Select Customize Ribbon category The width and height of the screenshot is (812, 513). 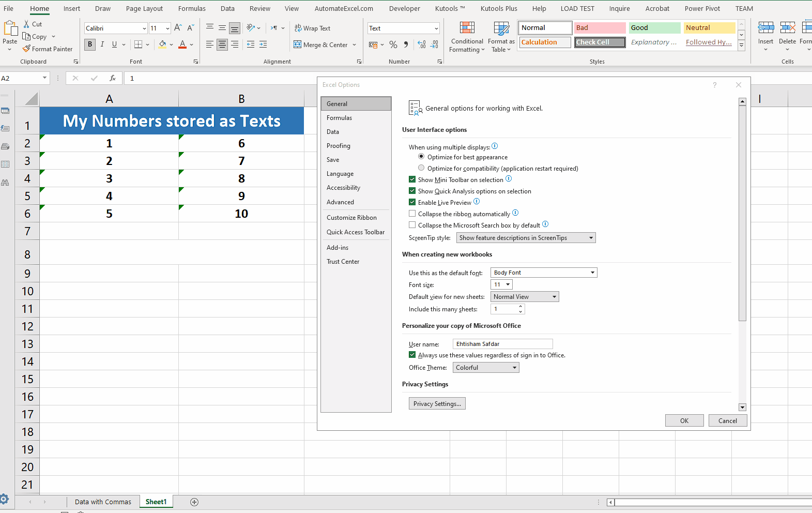coord(356,218)
